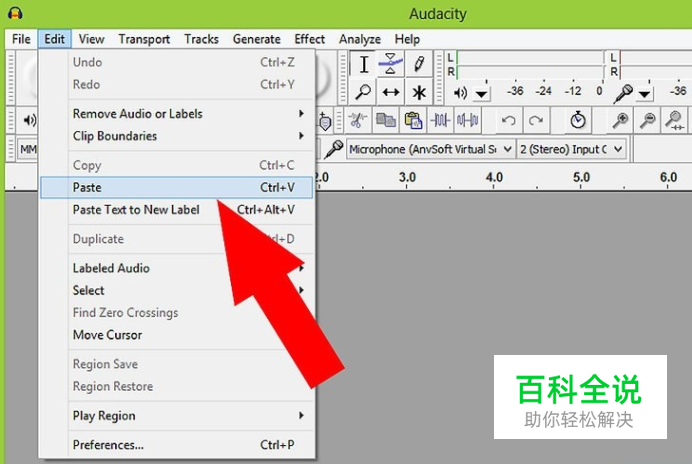Open the View menu

(91, 39)
